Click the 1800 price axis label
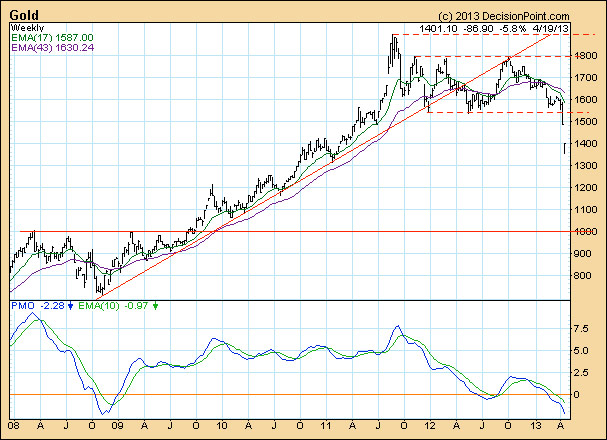Viewport: 607px width, 440px height. pyautogui.click(x=587, y=57)
